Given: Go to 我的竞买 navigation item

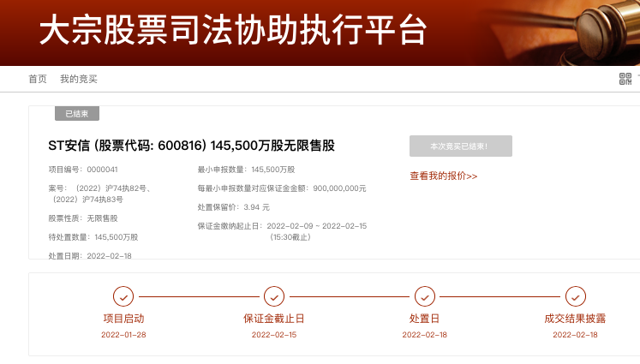Looking at the screenshot, I should pos(79,79).
